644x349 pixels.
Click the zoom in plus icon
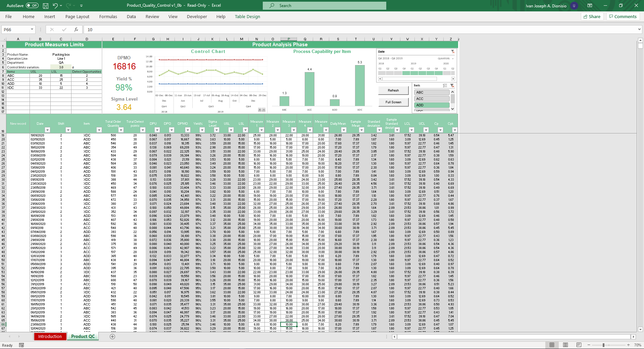pos(629,345)
